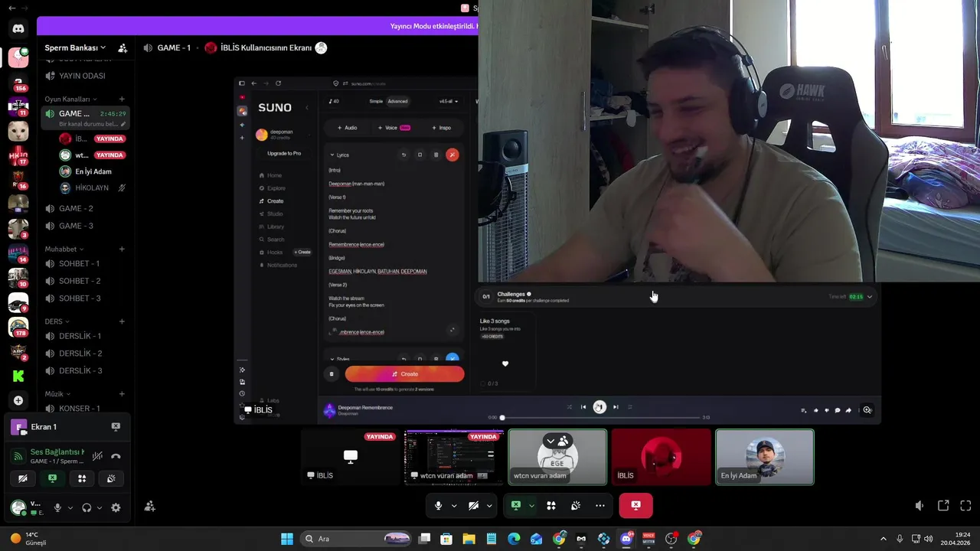Open the Windows Start menu
The width and height of the screenshot is (980, 551).
pos(287,539)
